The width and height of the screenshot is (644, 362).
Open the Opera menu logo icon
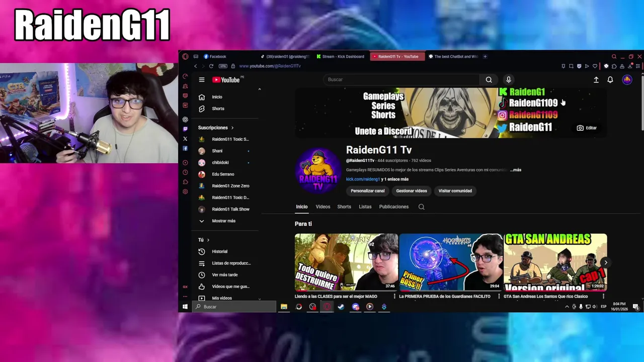[185, 56]
